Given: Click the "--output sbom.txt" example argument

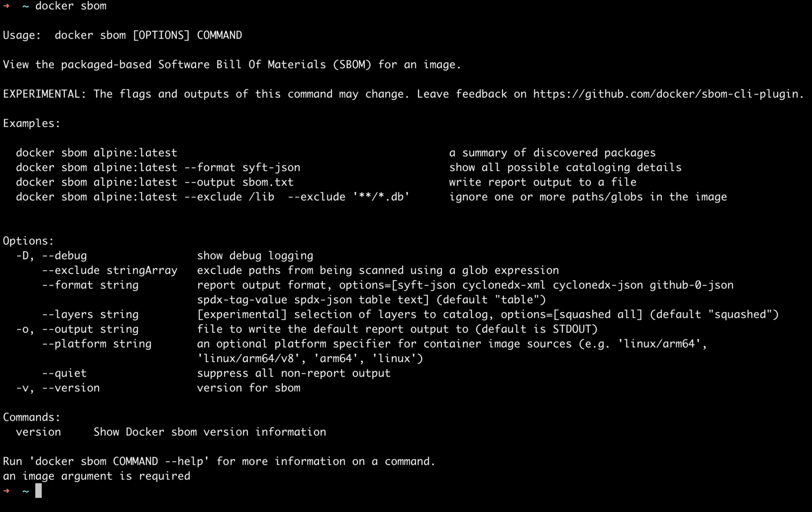Looking at the screenshot, I should (239, 182).
